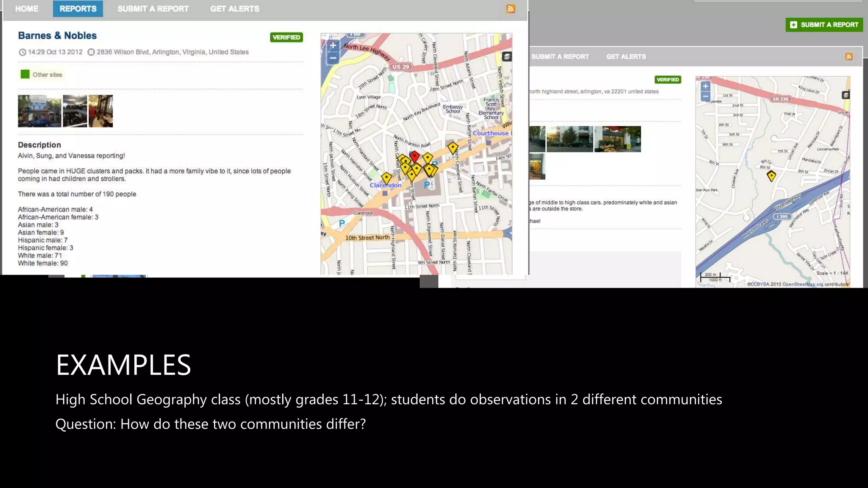Open first photo thumbnail of storefront
The height and width of the screenshot is (488, 868).
39,111
